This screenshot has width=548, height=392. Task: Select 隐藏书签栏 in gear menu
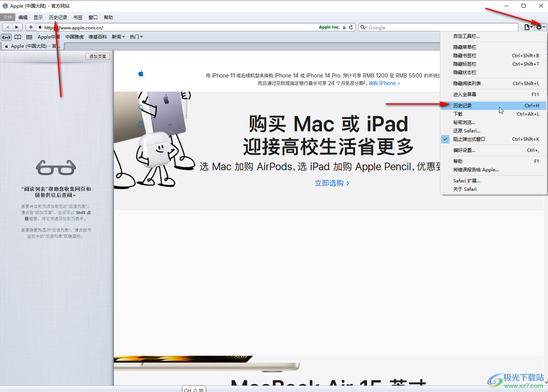point(494,56)
